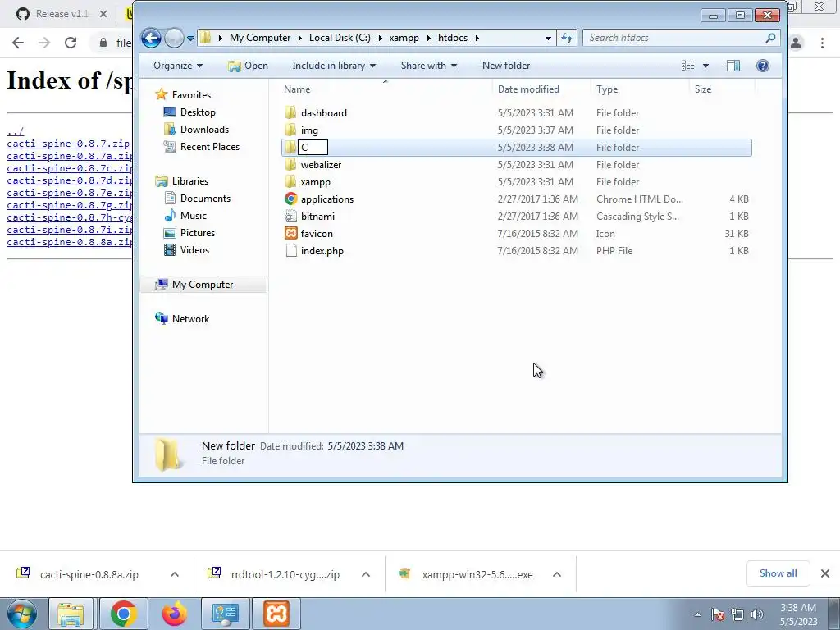840x630 pixels.
Task: Show the preview pane icon
Action: 733,66
